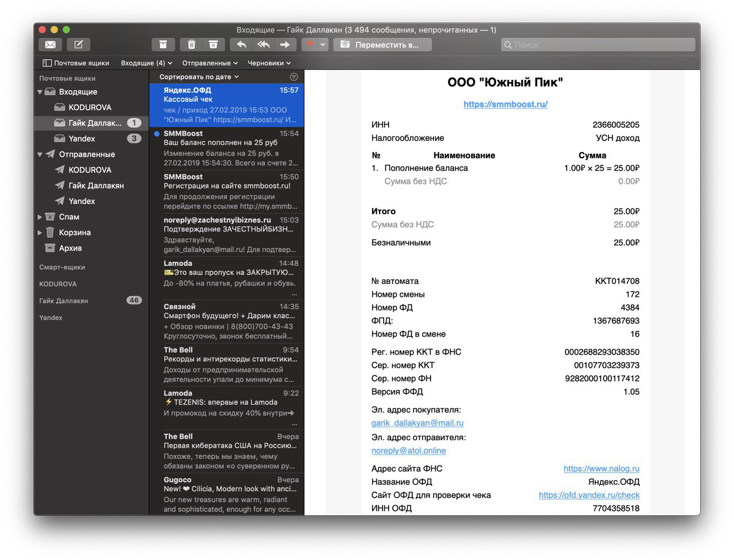Open SMMBoost message about balance top-up
This screenshot has height=560, width=734.
(x=227, y=148)
